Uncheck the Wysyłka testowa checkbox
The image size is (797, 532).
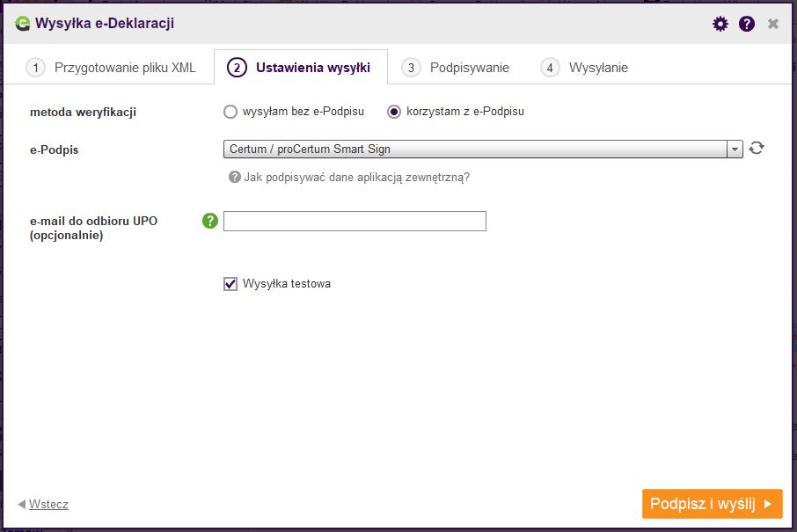pos(230,283)
